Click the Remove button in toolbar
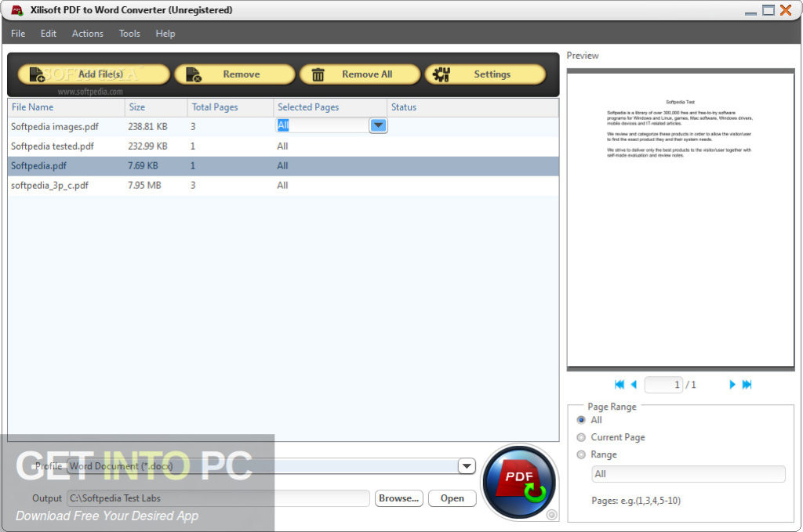 click(234, 74)
